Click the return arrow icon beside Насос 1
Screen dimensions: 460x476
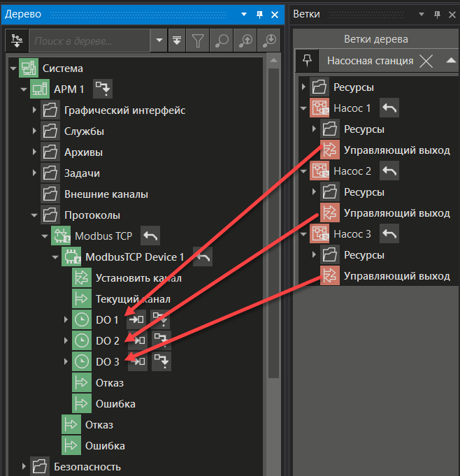[389, 108]
